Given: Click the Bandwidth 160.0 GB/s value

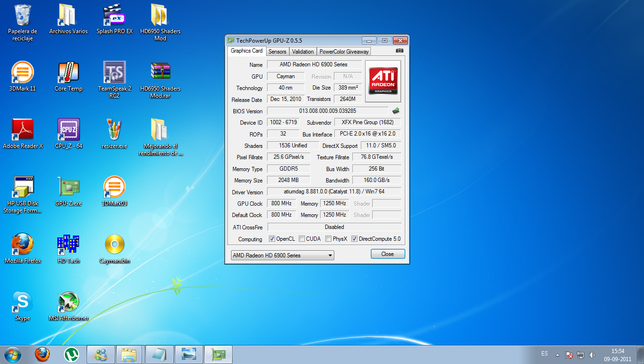Looking at the screenshot, I should pos(377,180).
